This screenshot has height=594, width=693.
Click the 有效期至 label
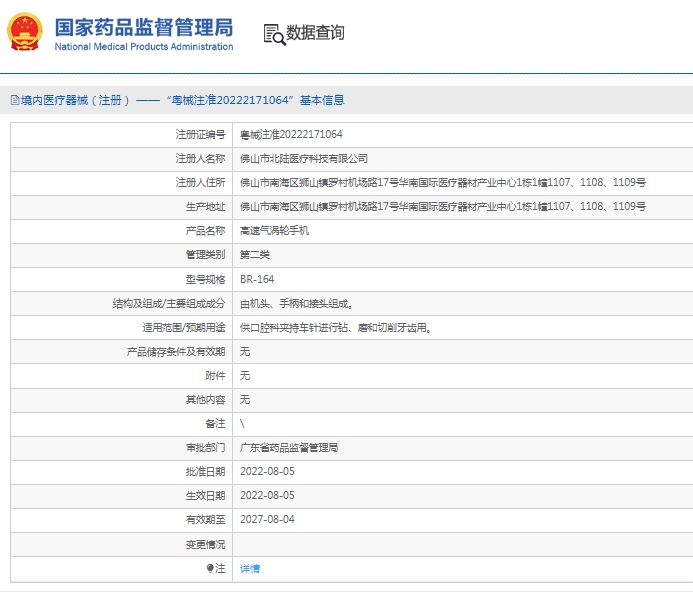[x=205, y=520]
